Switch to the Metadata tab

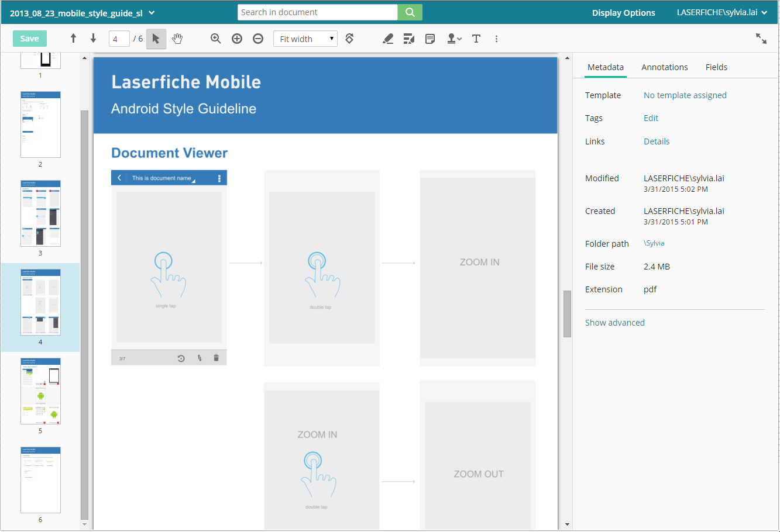tap(606, 67)
